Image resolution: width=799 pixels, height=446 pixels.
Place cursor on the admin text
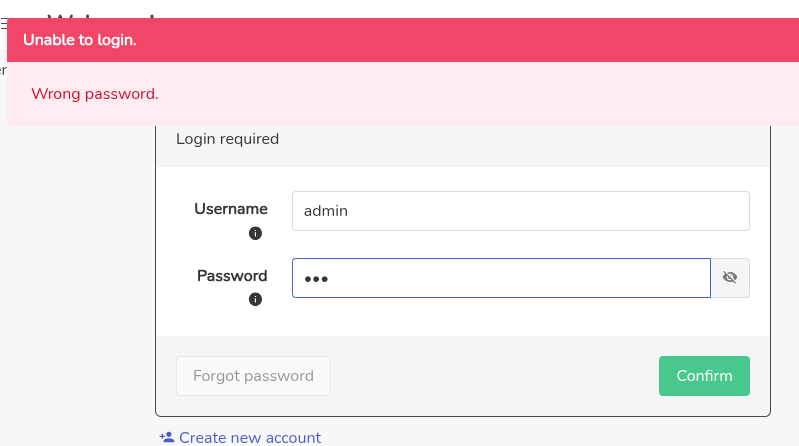click(326, 211)
